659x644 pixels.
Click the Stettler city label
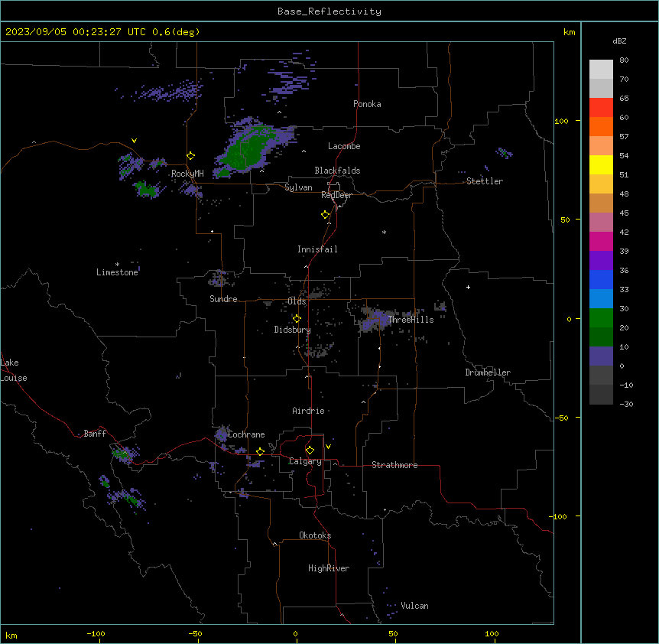pos(485,181)
